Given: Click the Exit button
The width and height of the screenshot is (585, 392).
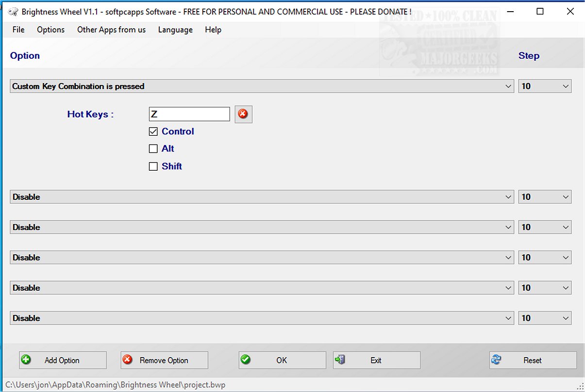Looking at the screenshot, I should (x=377, y=360).
